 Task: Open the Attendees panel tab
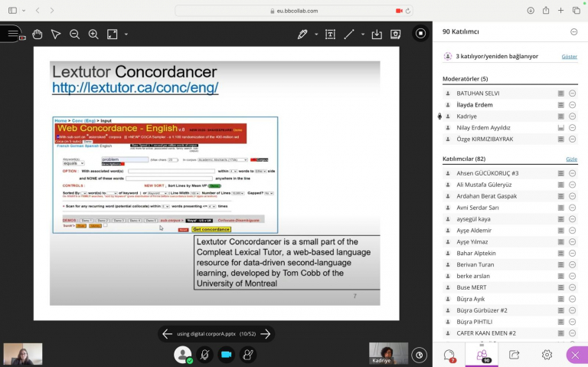(x=482, y=355)
